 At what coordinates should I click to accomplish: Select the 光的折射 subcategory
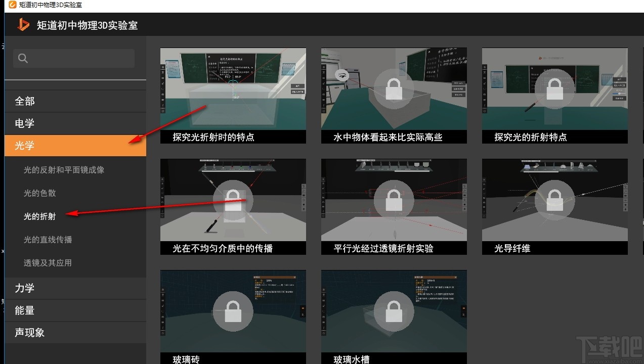coord(39,216)
